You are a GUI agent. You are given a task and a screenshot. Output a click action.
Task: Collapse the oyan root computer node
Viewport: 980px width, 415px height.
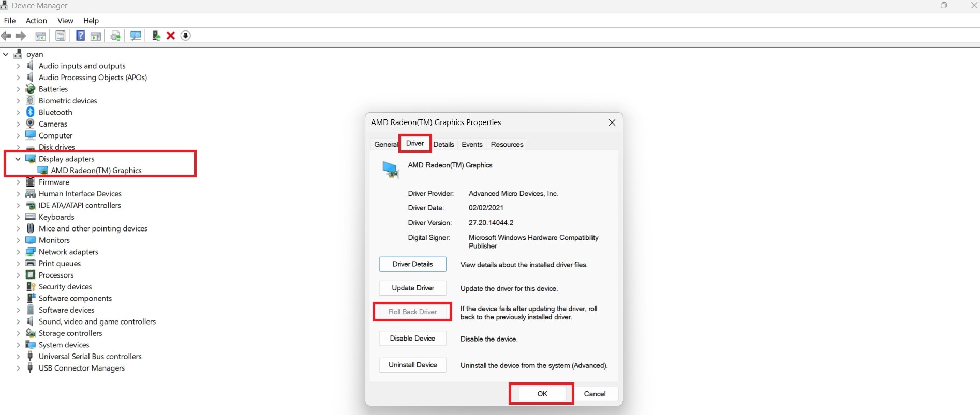(x=6, y=54)
